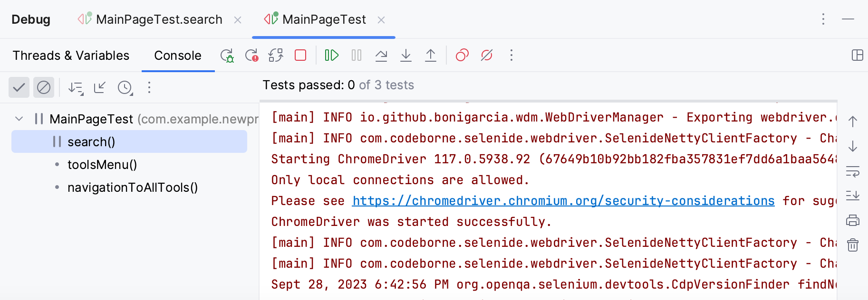The height and width of the screenshot is (300, 868).
Task: Rerun the MainPageTest debug session
Action: coord(227,55)
